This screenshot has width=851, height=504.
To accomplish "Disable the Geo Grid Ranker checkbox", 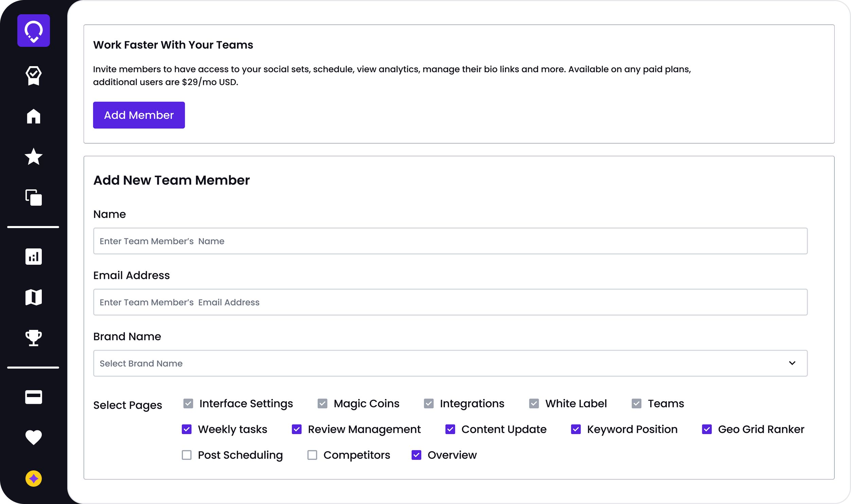I will [707, 429].
